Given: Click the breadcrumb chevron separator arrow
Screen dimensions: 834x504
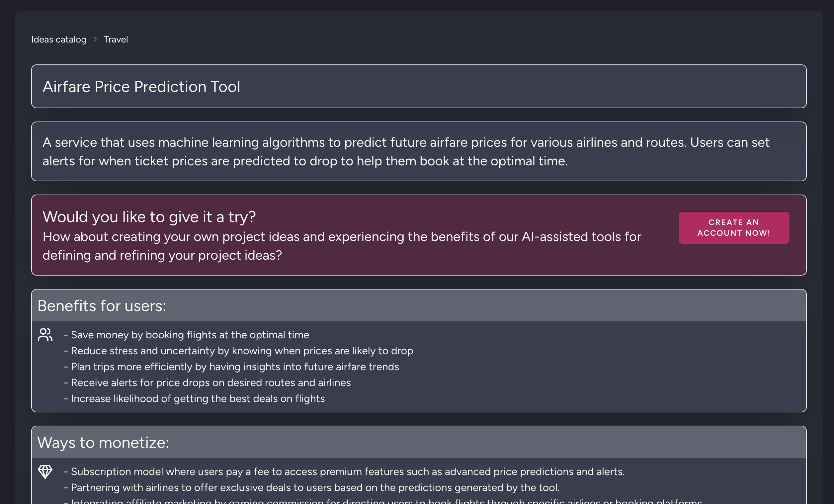Looking at the screenshot, I should tap(95, 39).
